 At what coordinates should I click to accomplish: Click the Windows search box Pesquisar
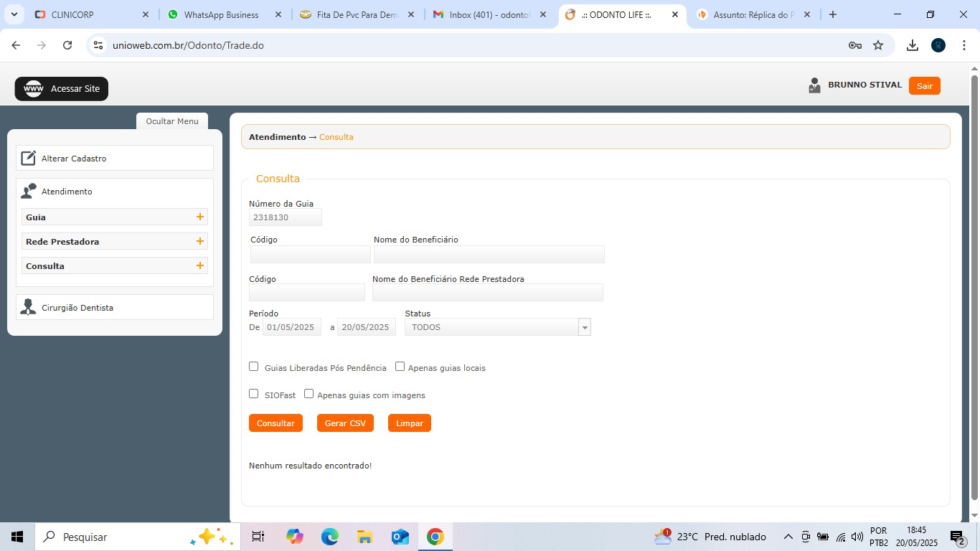(x=136, y=537)
